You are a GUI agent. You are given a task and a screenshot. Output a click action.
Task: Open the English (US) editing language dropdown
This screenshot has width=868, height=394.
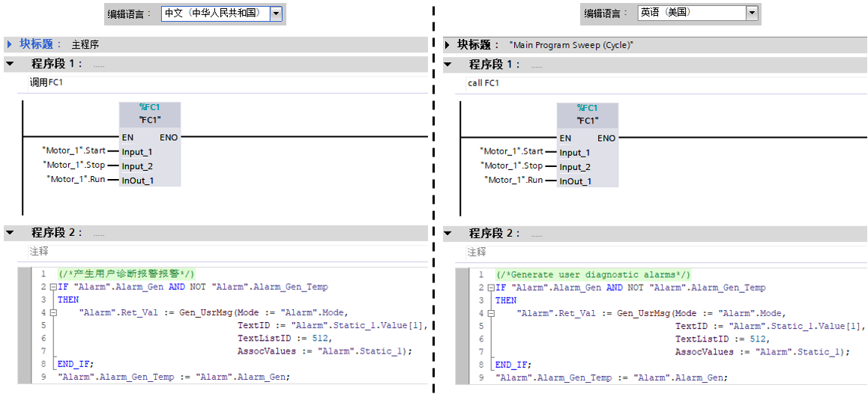click(x=752, y=13)
